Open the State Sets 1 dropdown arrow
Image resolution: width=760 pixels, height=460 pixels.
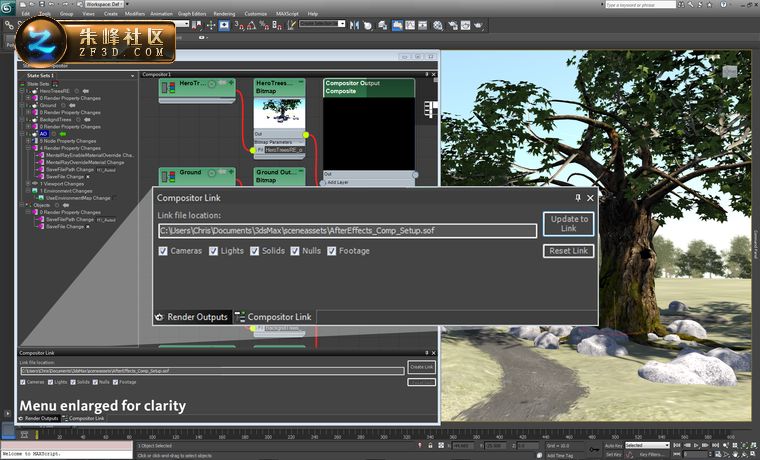pos(132,76)
